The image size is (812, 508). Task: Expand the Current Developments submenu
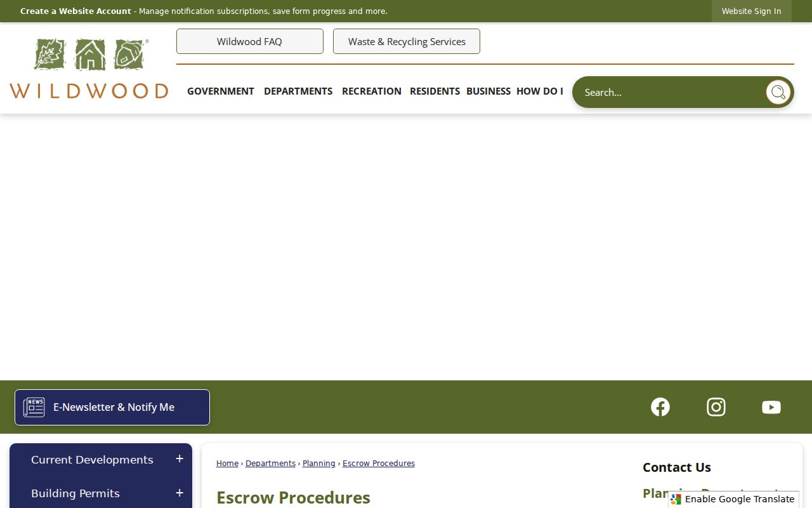click(180, 458)
